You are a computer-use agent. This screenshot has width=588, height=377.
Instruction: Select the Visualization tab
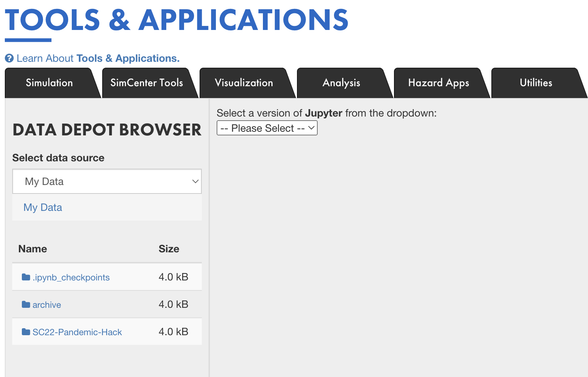[x=244, y=83]
